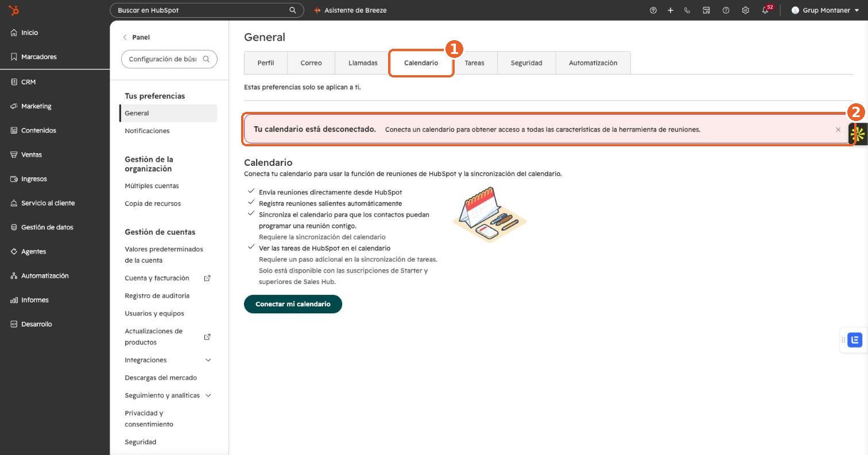Screen dimensions: 868x455
Task: Open the marketplace storefront icon
Action: click(706, 10)
